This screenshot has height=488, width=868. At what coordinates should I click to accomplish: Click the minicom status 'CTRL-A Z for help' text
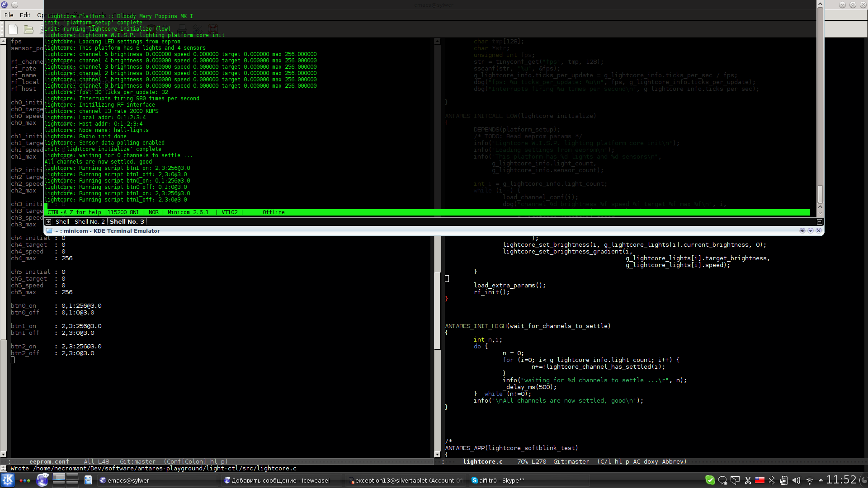(x=74, y=212)
